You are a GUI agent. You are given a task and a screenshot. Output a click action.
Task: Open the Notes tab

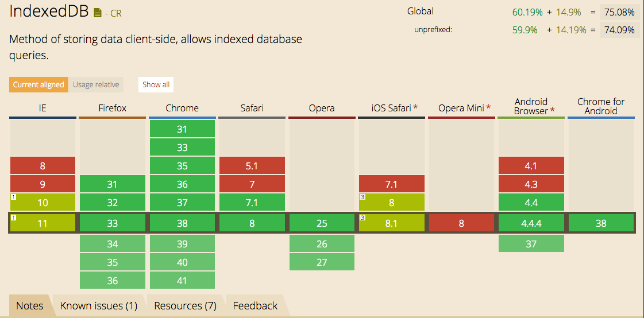click(x=29, y=306)
